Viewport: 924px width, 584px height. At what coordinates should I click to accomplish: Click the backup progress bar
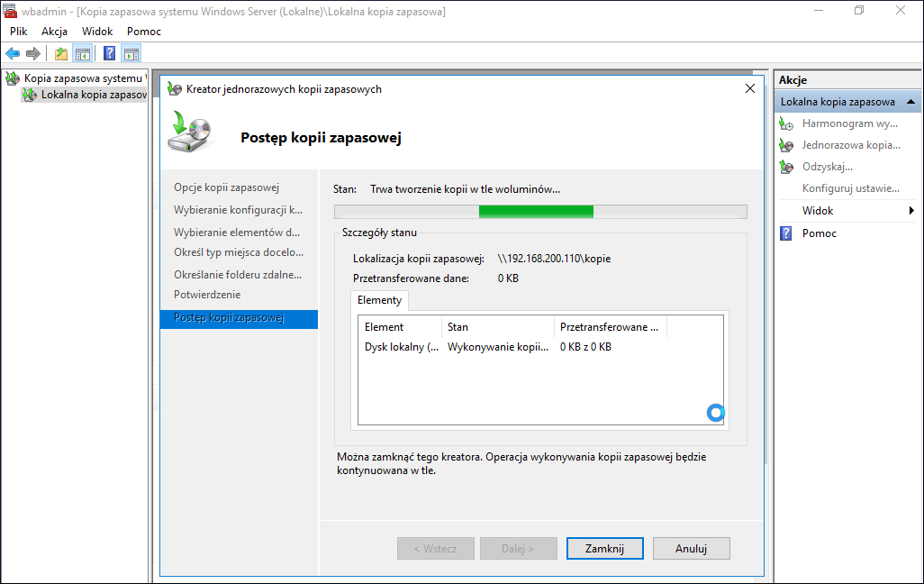click(x=540, y=212)
